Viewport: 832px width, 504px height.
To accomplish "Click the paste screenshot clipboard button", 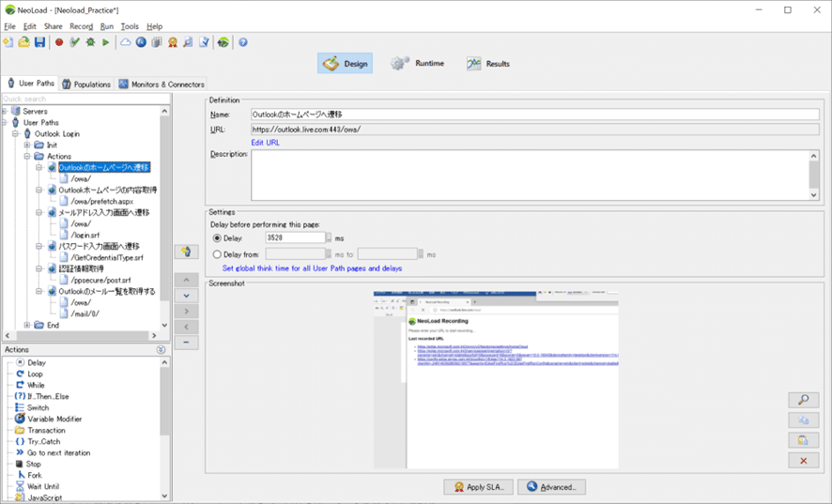I will pyautogui.click(x=803, y=440).
